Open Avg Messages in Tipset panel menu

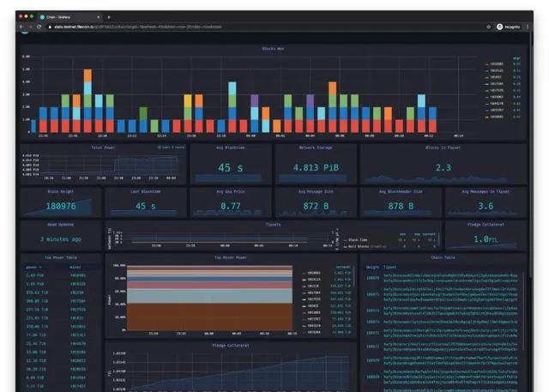click(x=486, y=191)
